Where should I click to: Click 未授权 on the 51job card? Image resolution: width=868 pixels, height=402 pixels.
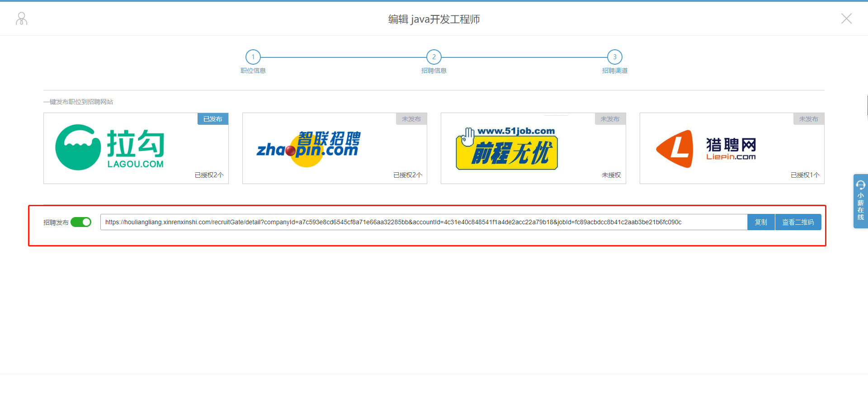pyautogui.click(x=611, y=175)
